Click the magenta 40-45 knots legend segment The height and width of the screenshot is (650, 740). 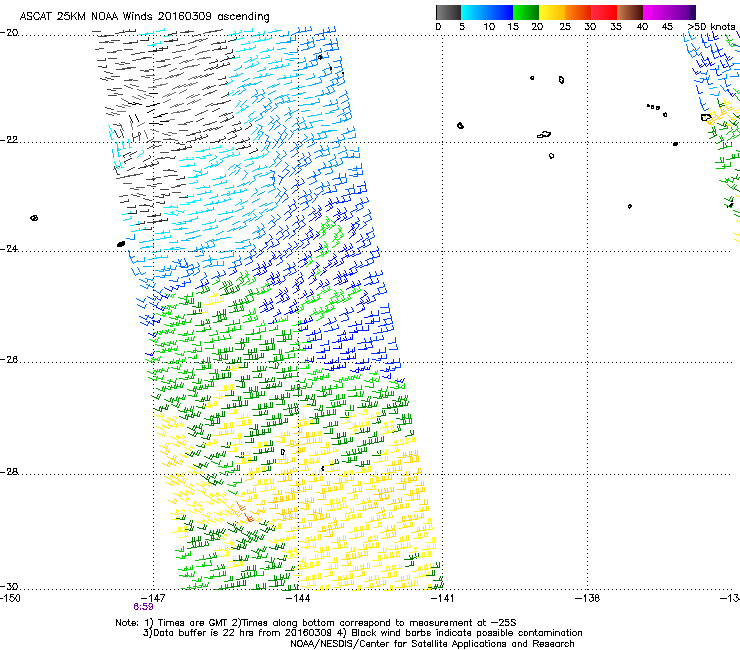coord(656,12)
